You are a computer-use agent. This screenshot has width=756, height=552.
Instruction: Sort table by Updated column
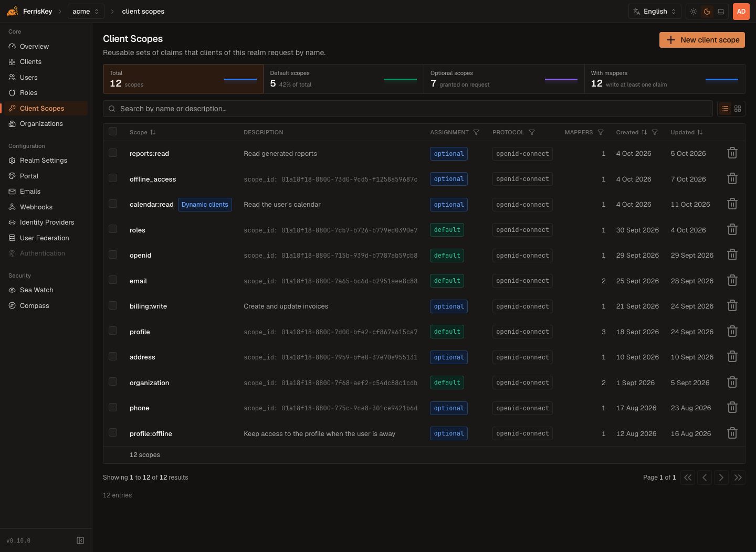click(686, 132)
